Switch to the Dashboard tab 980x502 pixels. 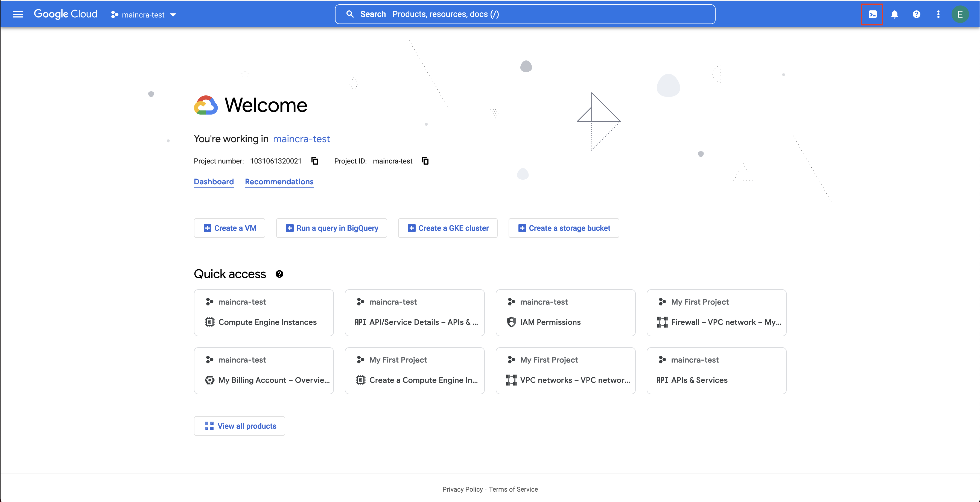coord(214,182)
